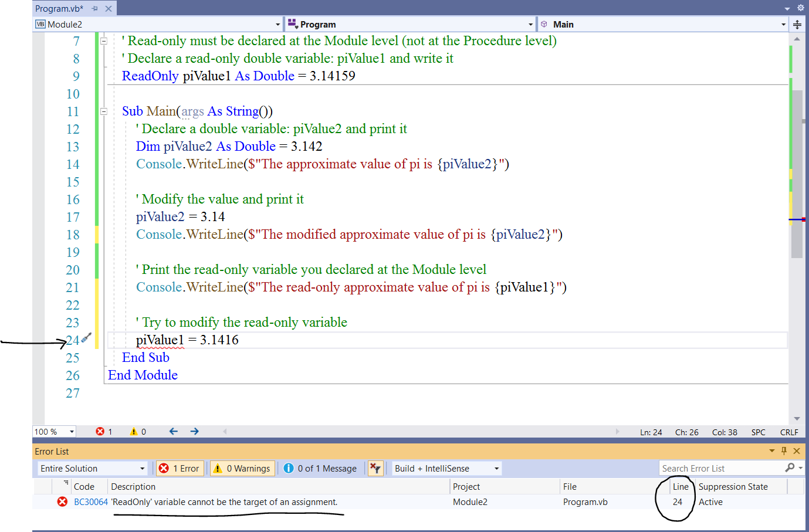Sort by the File column header
Image resolution: width=809 pixels, height=532 pixels.
[615, 486]
